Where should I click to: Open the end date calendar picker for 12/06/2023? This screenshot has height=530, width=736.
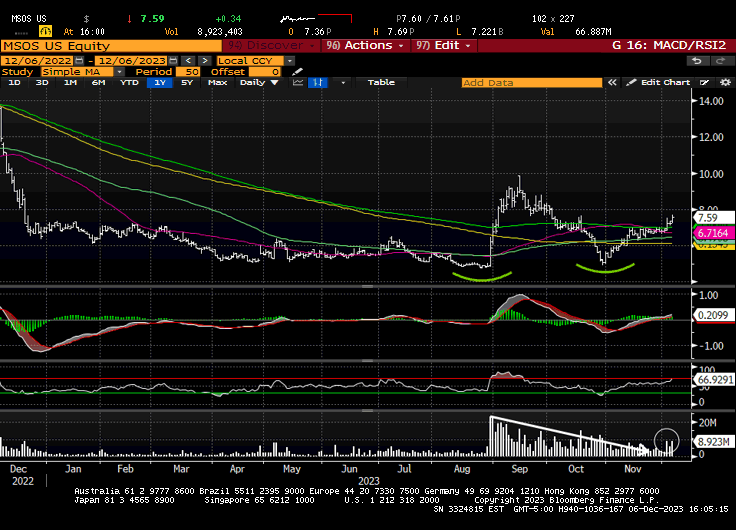pos(173,61)
